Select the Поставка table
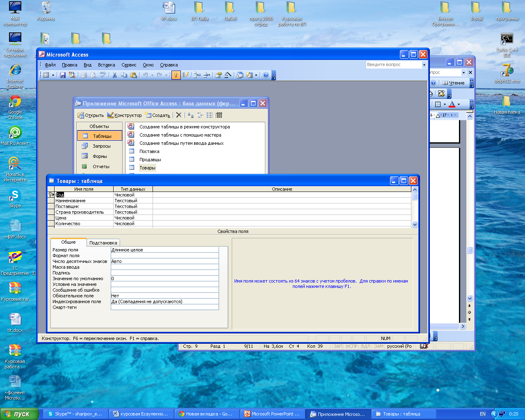The image size is (525, 420). pos(149,151)
